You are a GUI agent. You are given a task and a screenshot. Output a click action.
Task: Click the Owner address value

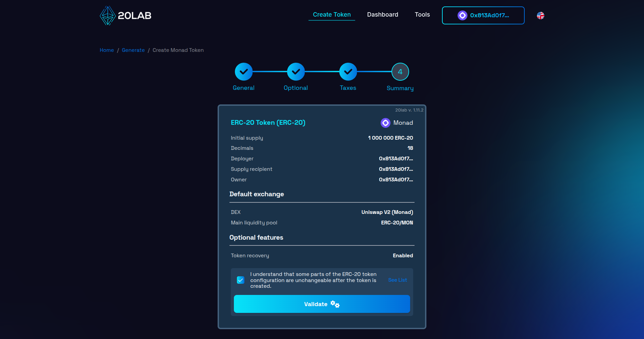[396, 180]
